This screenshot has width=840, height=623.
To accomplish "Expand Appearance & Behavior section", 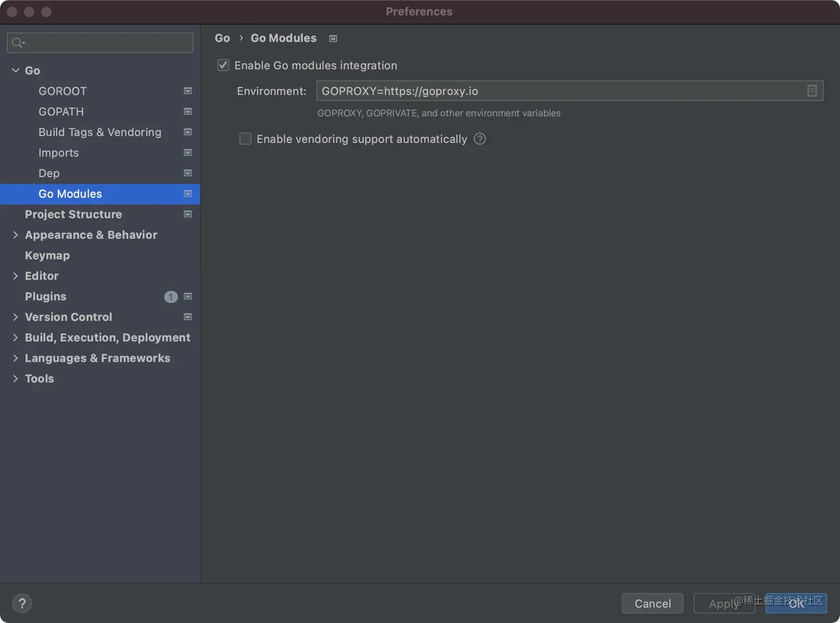I will tap(16, 235).
